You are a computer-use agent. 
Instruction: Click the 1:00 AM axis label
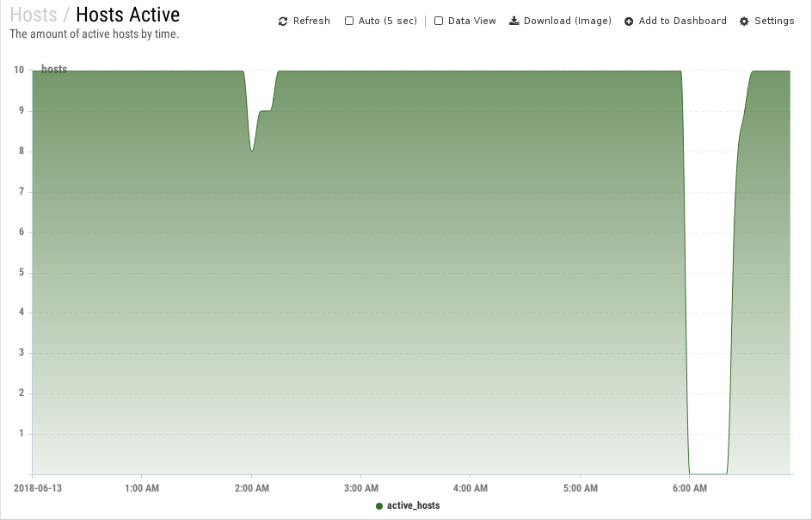[x=142, y=488]
